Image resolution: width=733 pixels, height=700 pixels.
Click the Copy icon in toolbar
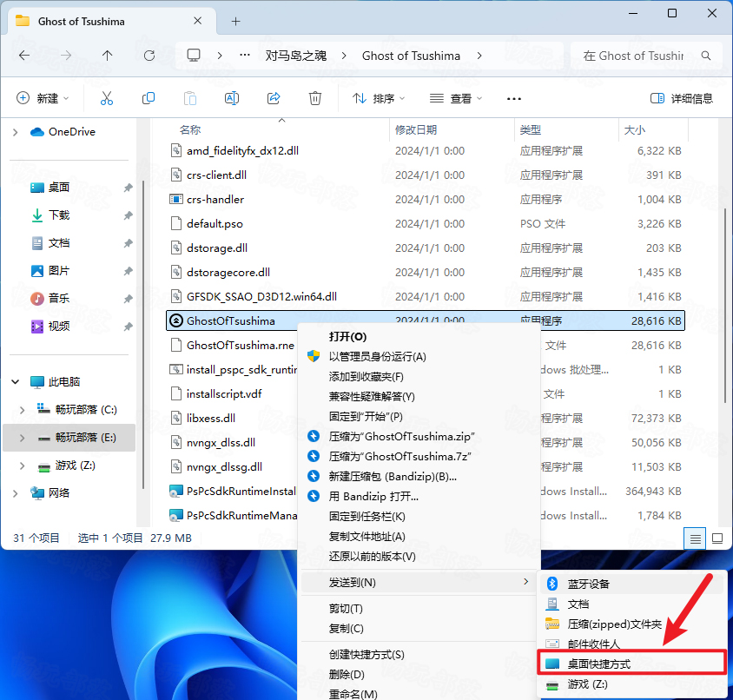[149, 98]
